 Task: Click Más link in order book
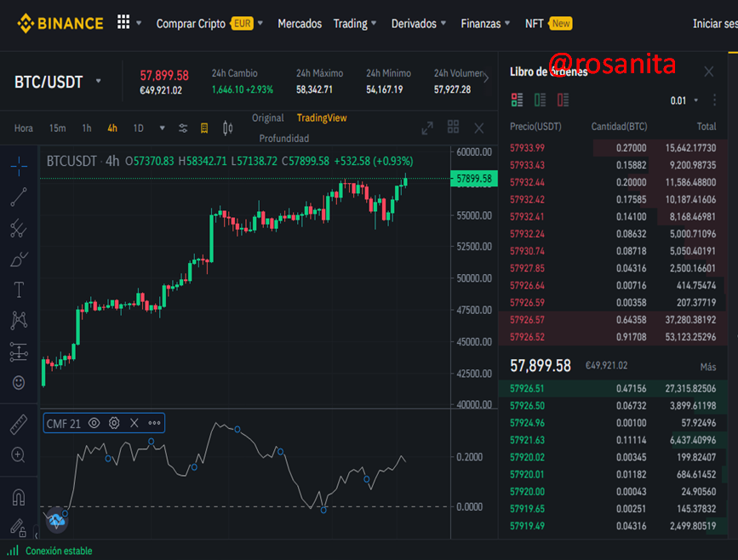tap(708, 367)
